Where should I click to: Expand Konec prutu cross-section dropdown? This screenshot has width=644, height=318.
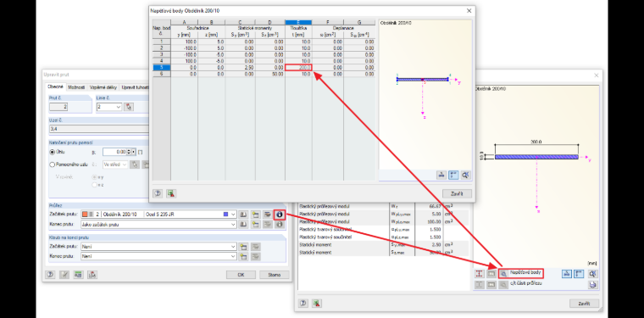tap(233, 225)
